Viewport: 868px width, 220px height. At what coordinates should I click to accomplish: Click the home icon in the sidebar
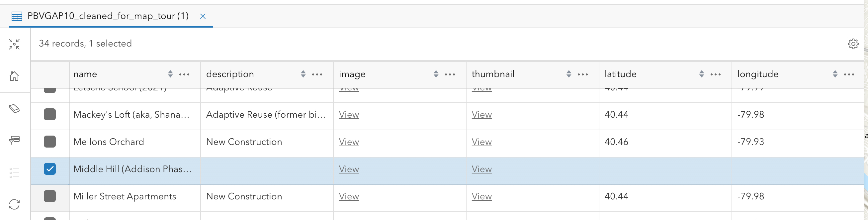(14, 76)
